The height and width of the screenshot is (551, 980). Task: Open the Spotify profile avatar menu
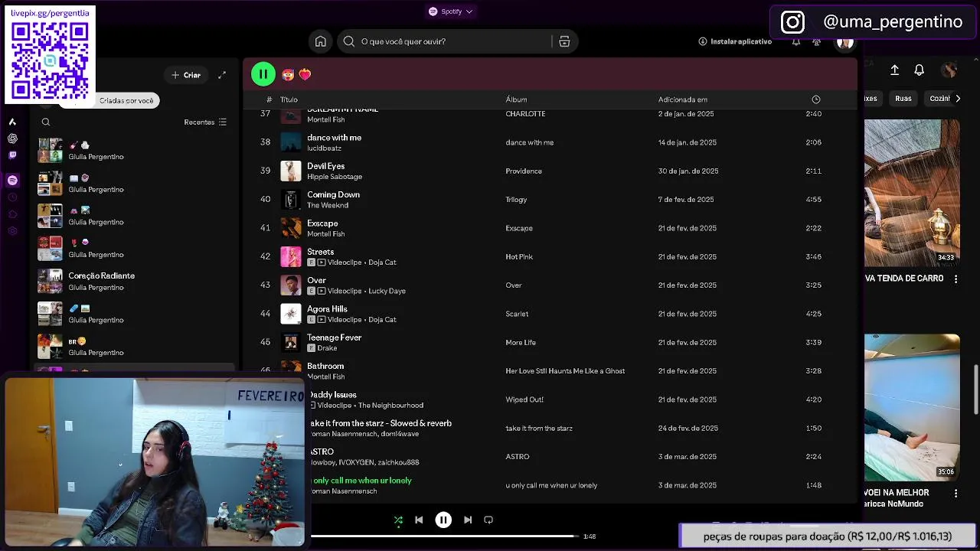[844, 42]
